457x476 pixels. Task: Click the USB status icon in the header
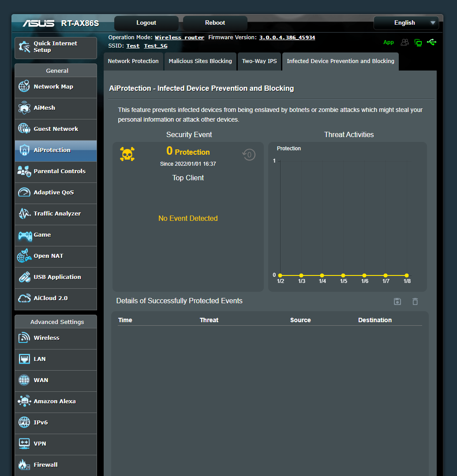tap(432, 42)
